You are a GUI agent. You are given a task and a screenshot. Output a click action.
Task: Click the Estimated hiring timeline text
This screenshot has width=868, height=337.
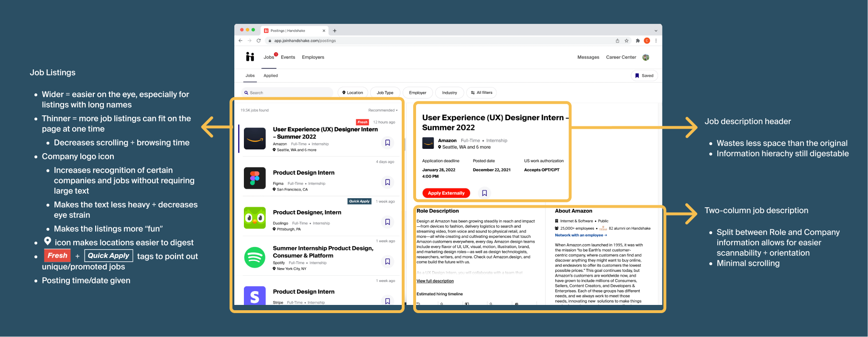click(439, 294)
